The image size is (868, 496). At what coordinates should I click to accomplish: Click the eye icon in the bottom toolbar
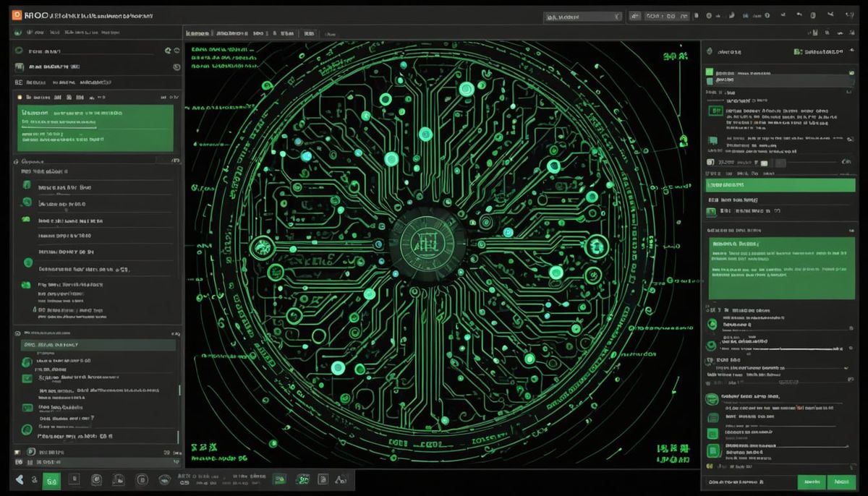[x=165, y=479]
